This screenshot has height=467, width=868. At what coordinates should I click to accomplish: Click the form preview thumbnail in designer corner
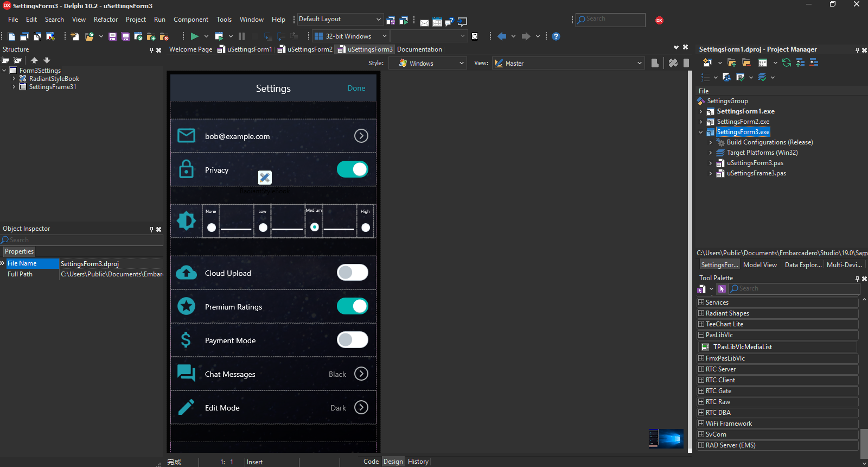tap(666, 438)
